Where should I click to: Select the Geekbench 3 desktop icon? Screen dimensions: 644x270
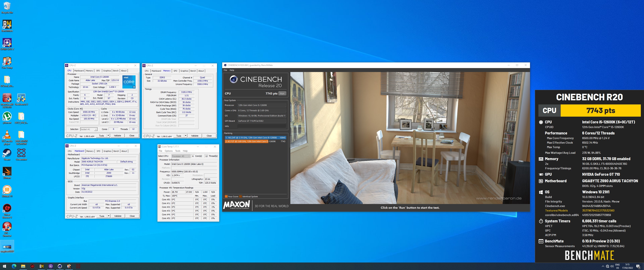pyautogui.click(x=21, y=99)
